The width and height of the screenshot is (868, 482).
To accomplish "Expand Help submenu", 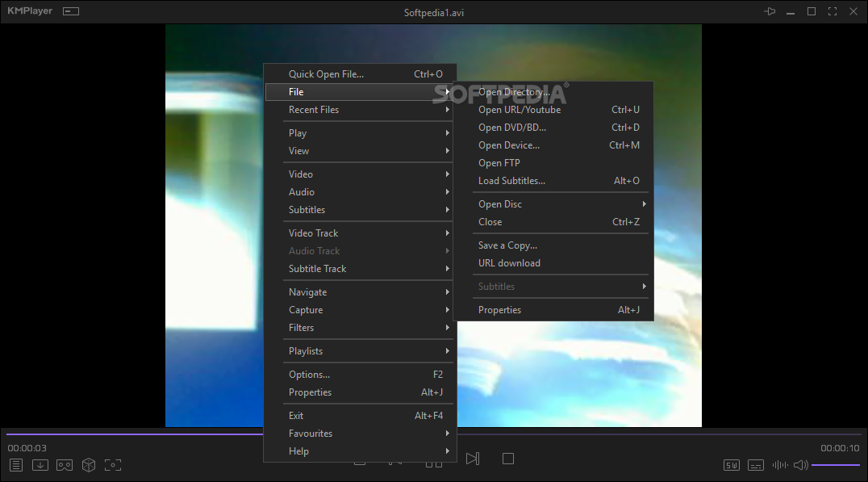I will pos(360,451).
